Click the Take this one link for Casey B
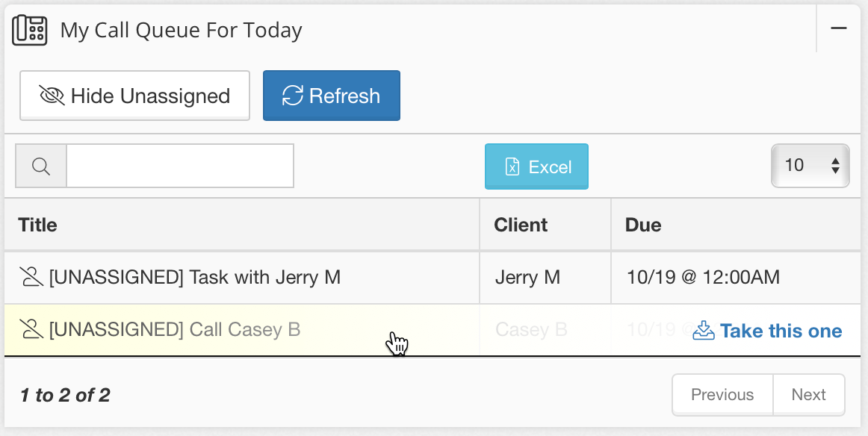Screen dimensions: 868x436 [x=781, y=331]
